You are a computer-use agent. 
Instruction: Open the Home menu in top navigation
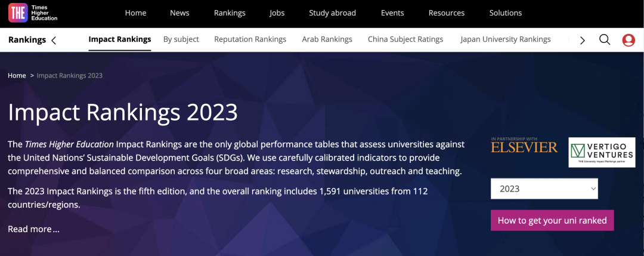[x=135, y=13]
